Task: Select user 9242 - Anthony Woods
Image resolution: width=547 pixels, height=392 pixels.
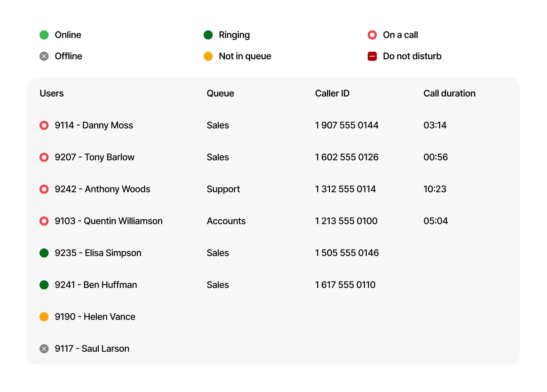Action: pyautogui.click(x=103, y=189)
